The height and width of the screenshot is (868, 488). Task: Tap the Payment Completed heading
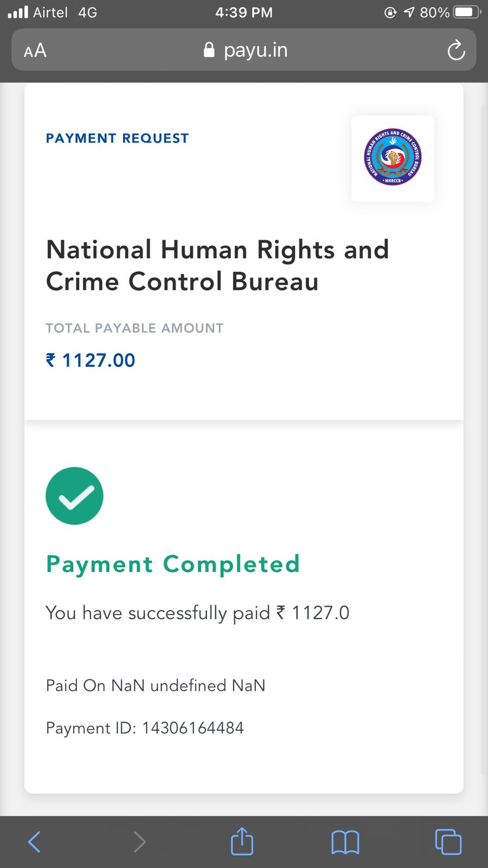[x=172, y=564]
